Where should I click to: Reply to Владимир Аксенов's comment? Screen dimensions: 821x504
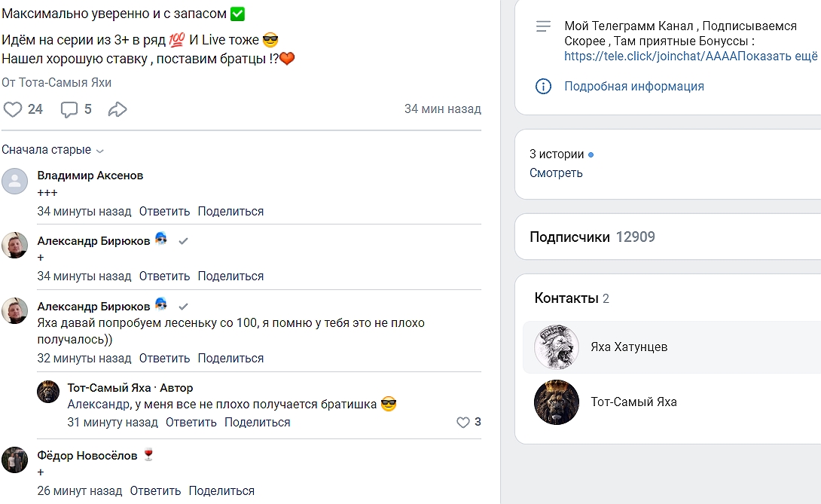[x=164, y=212]
